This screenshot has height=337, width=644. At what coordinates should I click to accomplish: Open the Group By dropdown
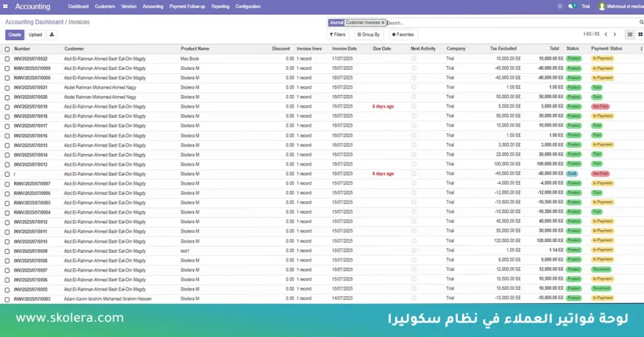(369, 35)
